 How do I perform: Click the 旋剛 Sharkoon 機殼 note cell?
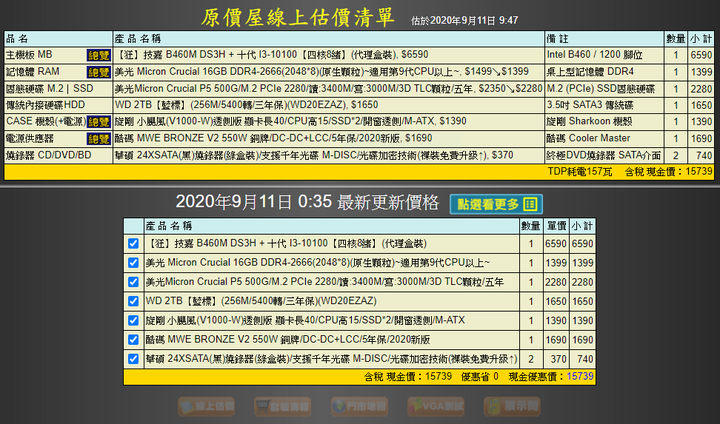click(x=604, y=122)
